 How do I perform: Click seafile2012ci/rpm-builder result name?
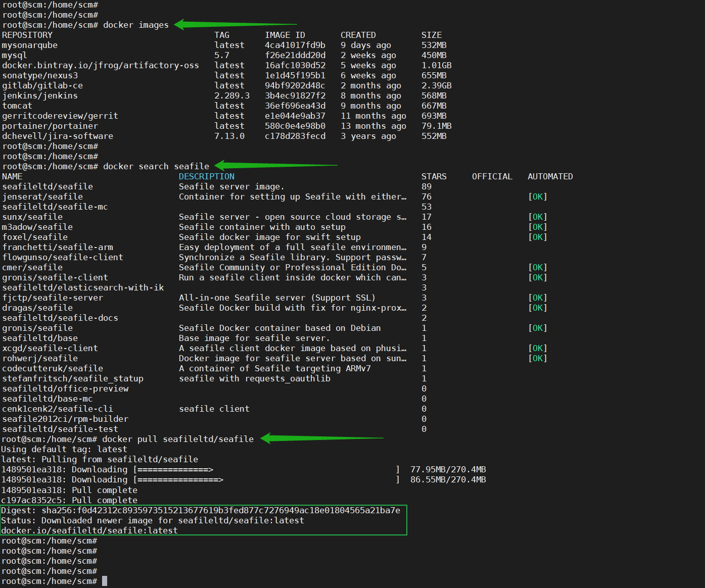[65, 419]
